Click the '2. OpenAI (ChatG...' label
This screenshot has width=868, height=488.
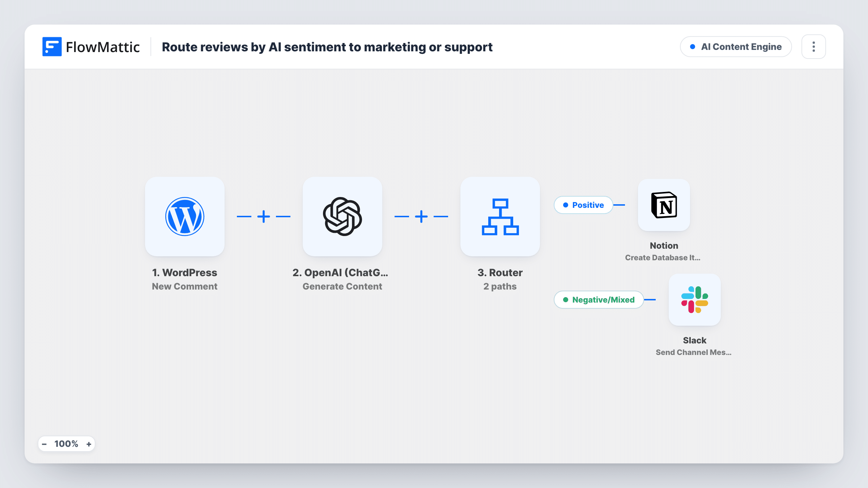coord(340,273)
